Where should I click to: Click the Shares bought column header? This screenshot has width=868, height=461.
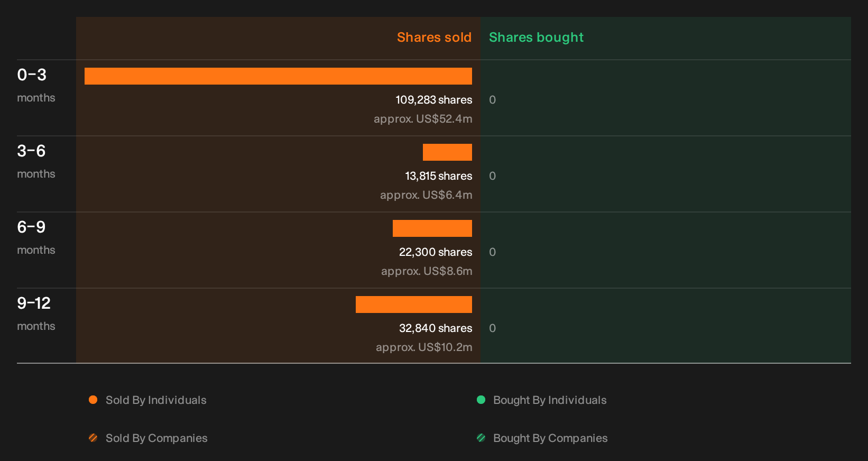536,38
